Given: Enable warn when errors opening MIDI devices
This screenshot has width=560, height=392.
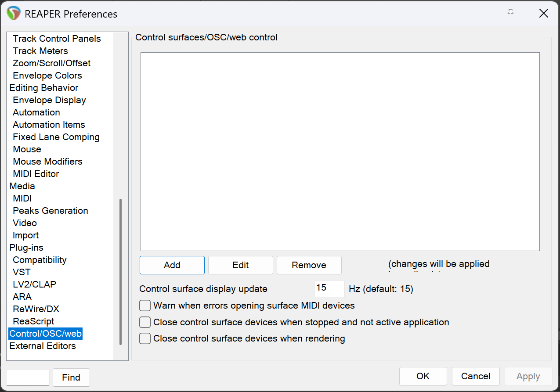Looking at the screenshot, I should tap(145, 306).
